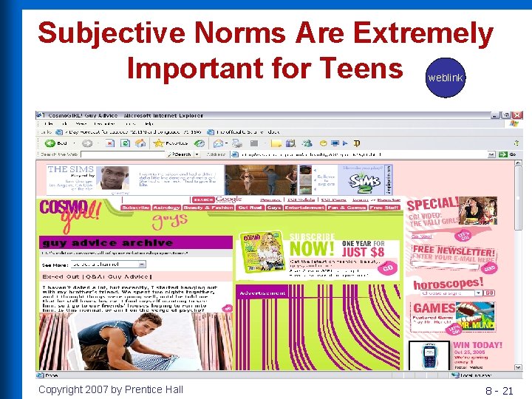Click the Subscribe navigation tab
532x399 pixels.
(136, 208)
